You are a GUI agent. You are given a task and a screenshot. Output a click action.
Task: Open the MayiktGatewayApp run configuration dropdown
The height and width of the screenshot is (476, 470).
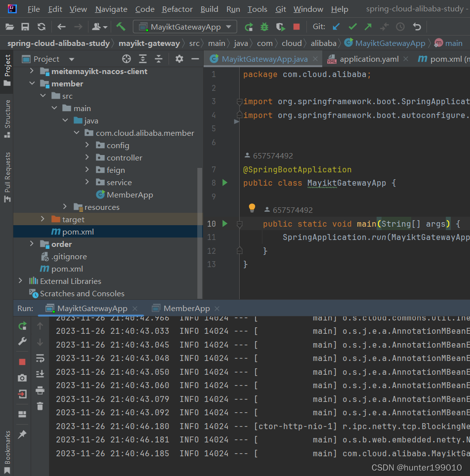pyautogui.click(x=185, y=27)
